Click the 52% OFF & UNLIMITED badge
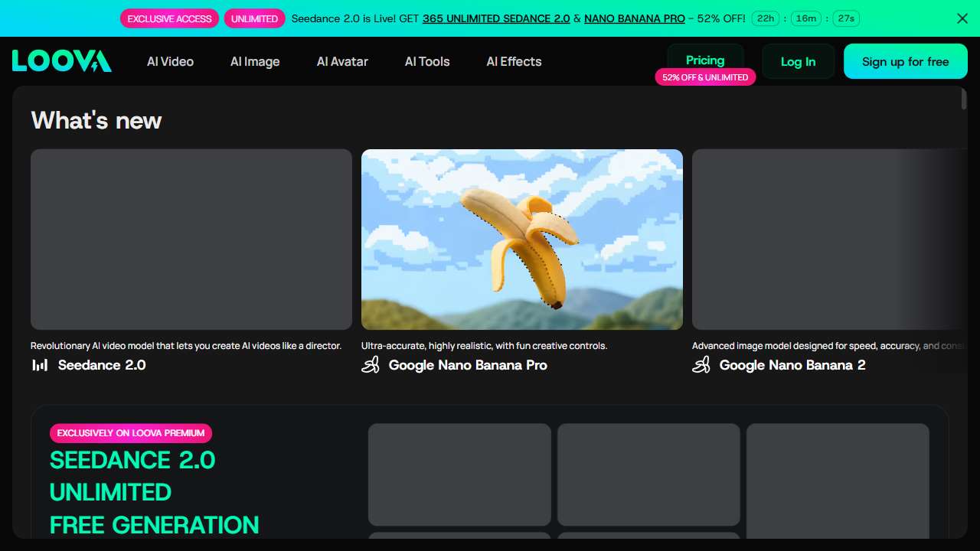 [705, 77]
